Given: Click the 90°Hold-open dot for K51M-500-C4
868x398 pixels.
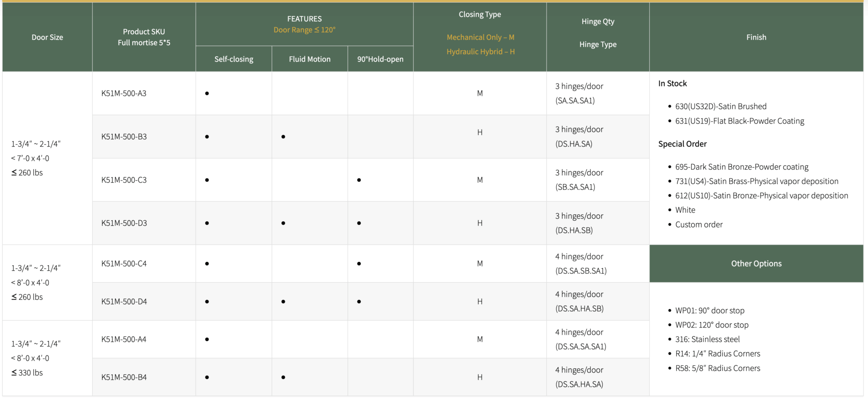Looking at the screenshot, I should click(x=359, y=264).
